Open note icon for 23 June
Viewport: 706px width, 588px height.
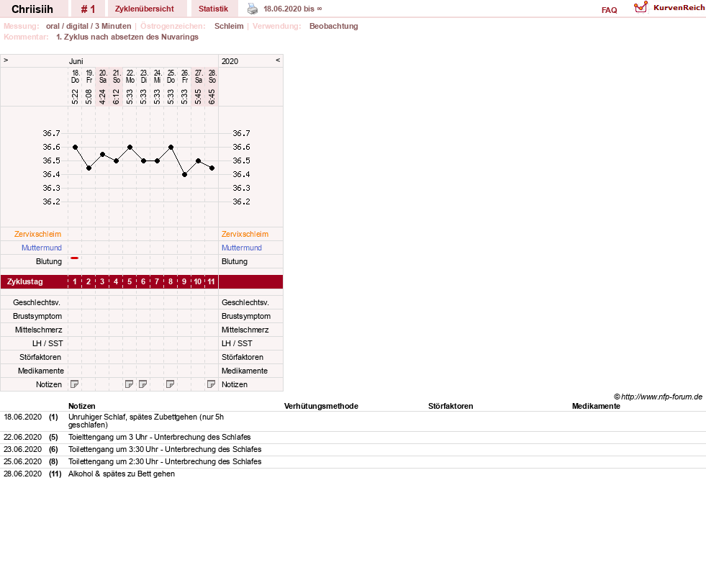click(142, 384)
